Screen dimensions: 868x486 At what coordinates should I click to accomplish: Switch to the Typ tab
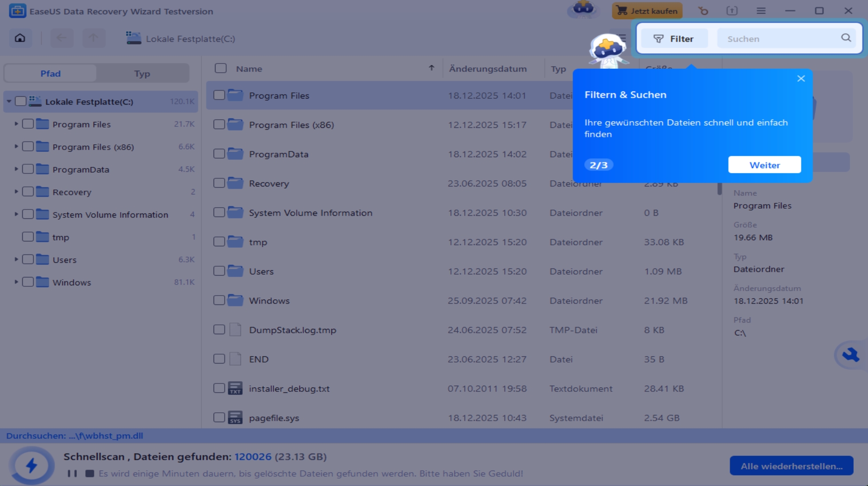[142, 74]
